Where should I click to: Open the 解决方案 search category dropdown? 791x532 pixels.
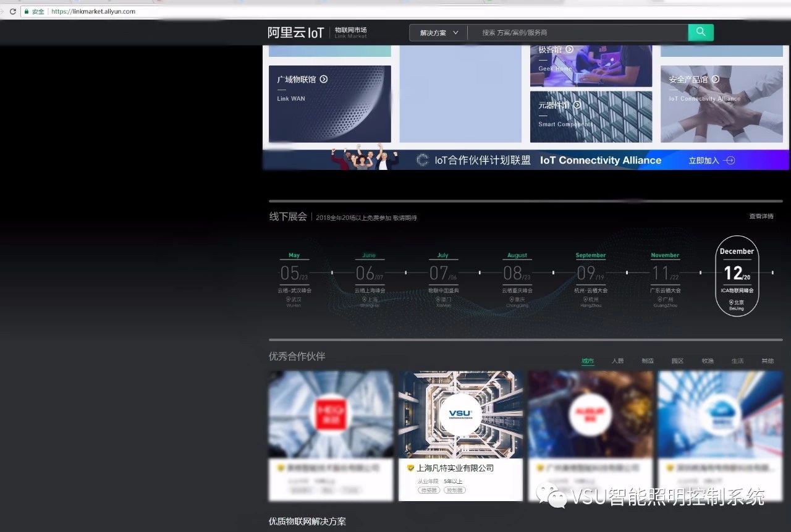(x=439, y=33)
